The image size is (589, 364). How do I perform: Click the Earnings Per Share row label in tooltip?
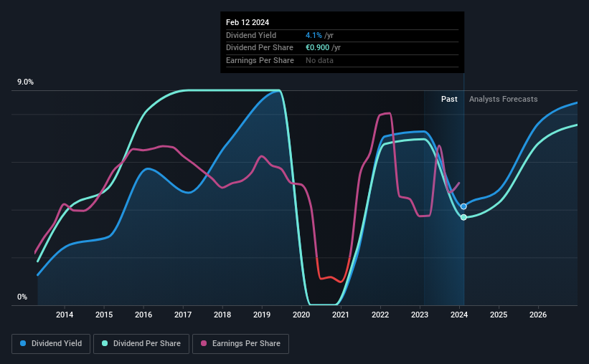pyautogui.click(x=260, y=60)
